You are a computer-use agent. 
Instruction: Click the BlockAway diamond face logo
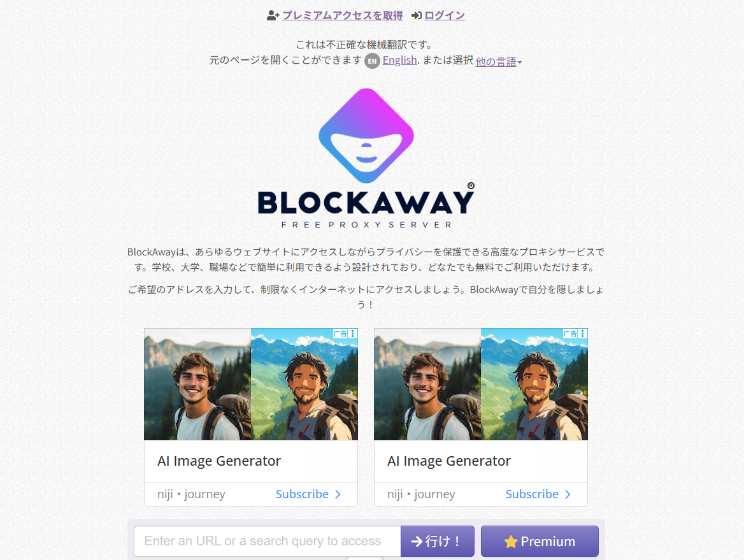point(366,136)
